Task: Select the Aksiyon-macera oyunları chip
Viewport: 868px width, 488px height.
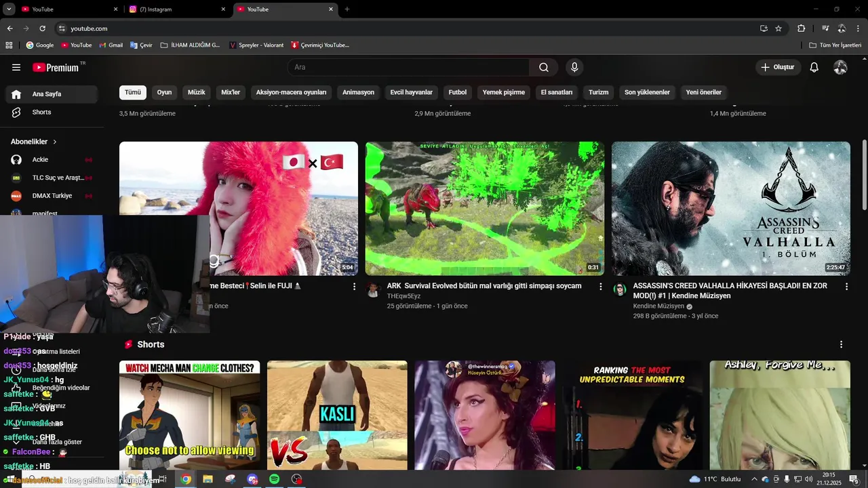Action: tap(291, 92)
